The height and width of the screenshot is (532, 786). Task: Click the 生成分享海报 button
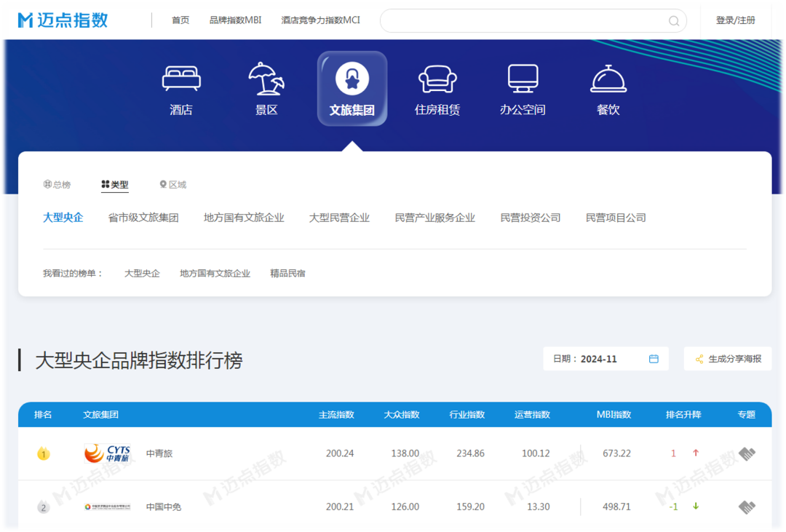pos(728,359)
